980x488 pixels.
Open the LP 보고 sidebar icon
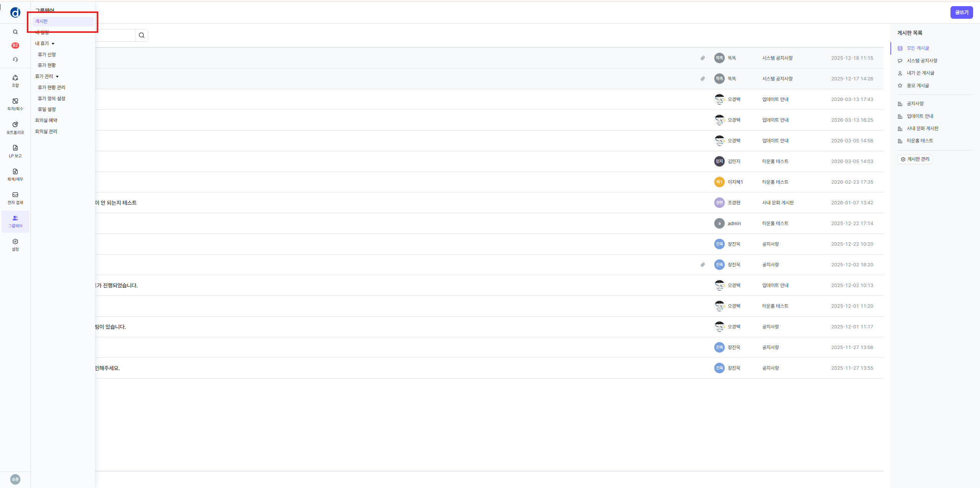click(x=15, y=151)
